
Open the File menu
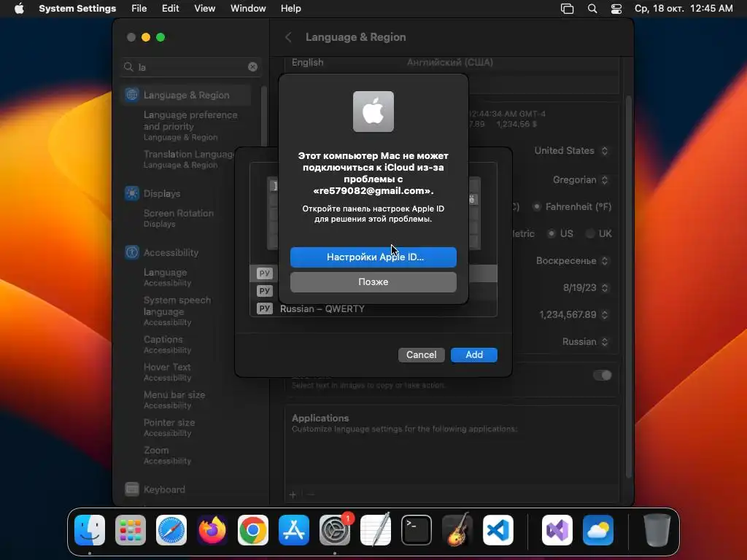[x=139, y=9]
